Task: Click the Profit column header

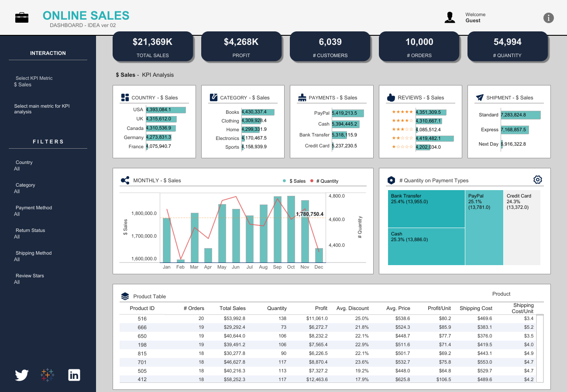Action: click(x=321, y=308)
